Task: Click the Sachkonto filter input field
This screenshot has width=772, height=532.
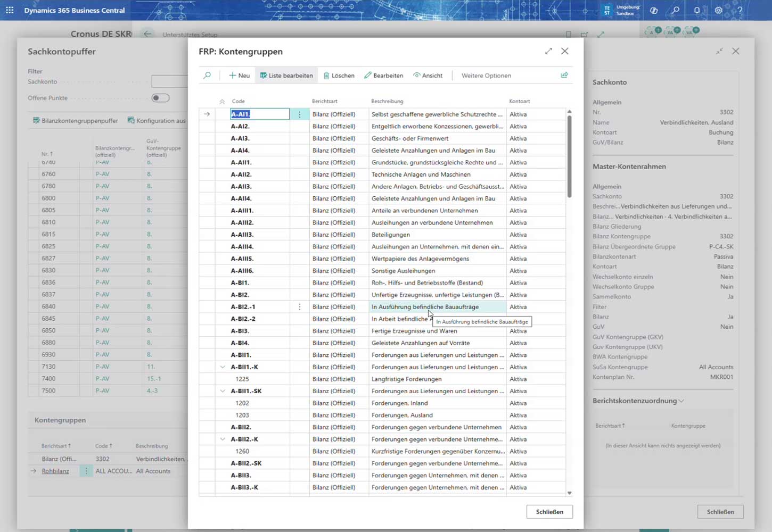Action: coord(170,81)
